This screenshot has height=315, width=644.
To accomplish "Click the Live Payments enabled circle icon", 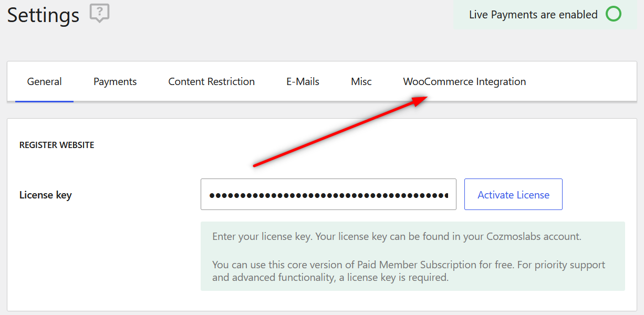I will click(x=614, y=14).
